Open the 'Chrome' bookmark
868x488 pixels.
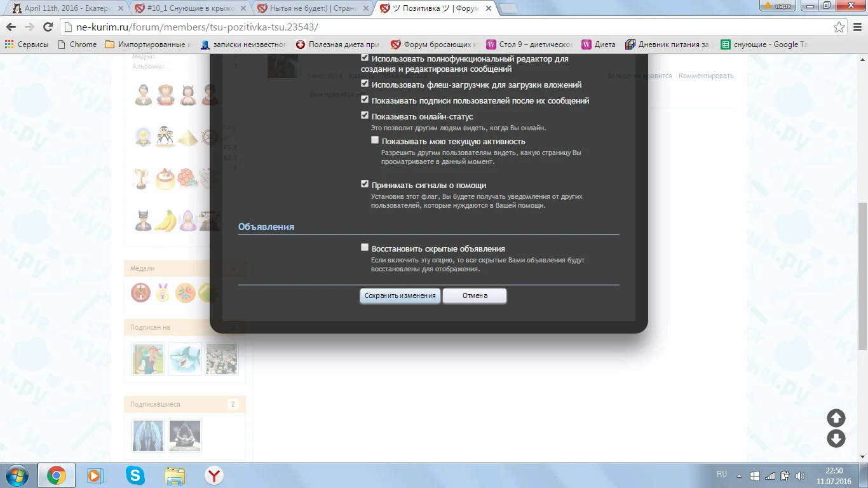[x=77, y=44]
